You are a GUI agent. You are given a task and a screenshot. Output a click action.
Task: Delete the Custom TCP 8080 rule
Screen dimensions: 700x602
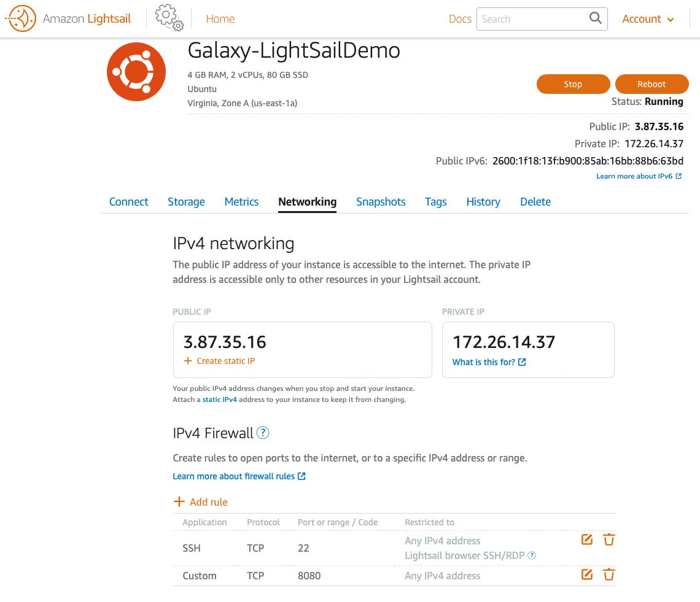click(x=609, y=574)
